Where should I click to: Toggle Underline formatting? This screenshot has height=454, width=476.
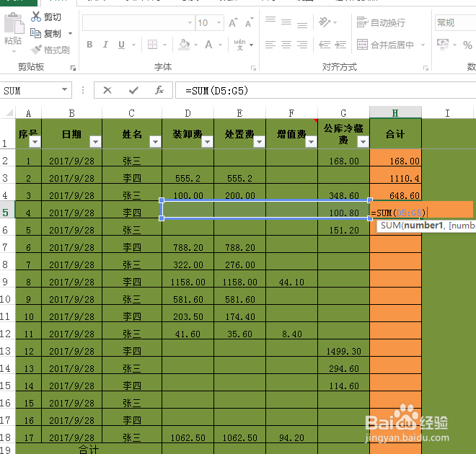(121, 45)
